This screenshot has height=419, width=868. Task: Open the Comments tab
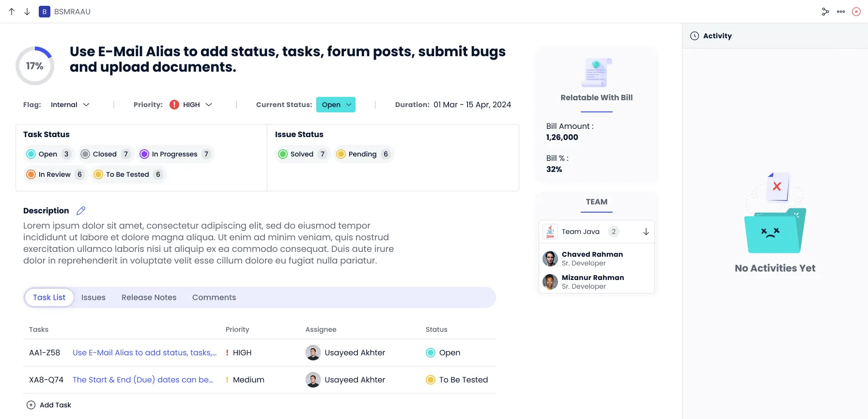[214, 297]
